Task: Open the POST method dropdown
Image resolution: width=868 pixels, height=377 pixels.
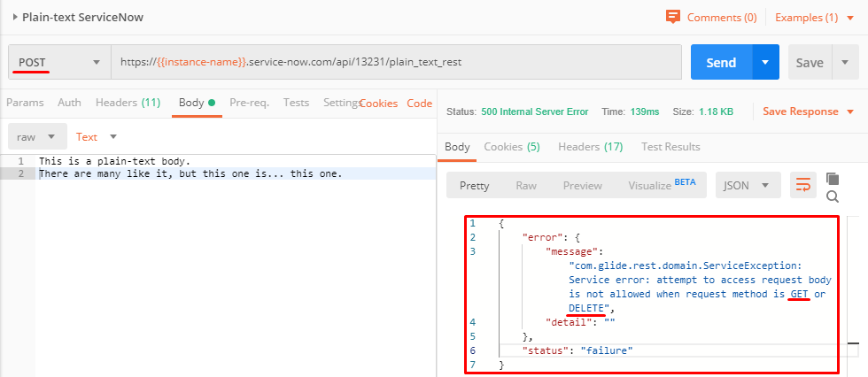Action: tap(58, 63)
